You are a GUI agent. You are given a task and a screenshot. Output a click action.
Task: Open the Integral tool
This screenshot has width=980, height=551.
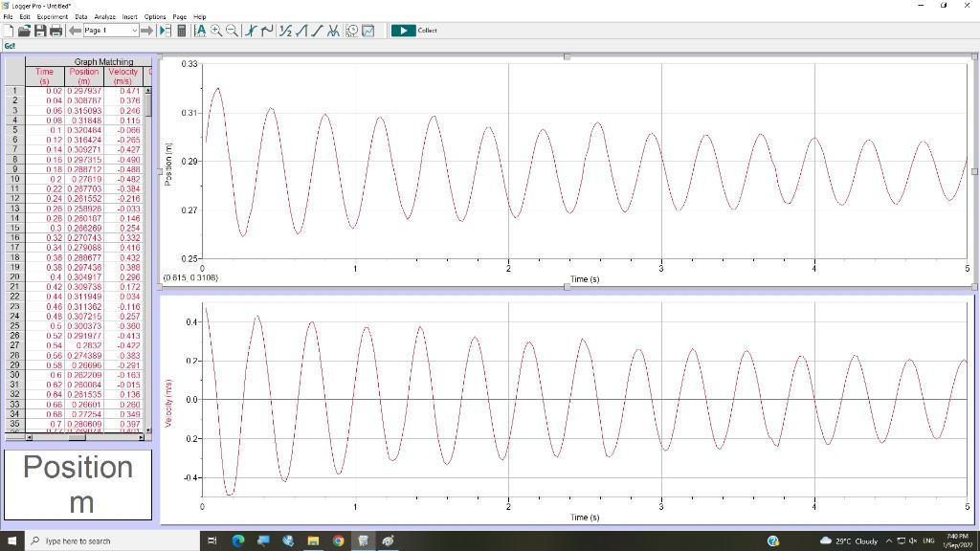(301, 31)
